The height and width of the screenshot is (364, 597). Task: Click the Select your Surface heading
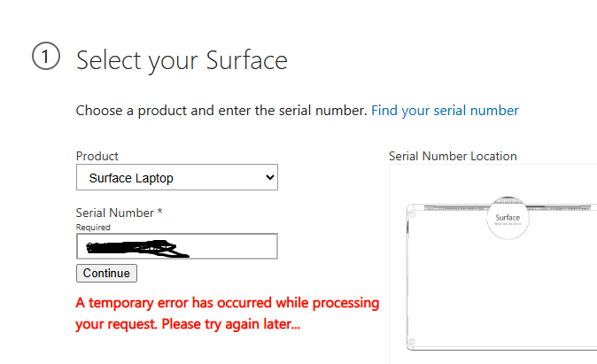click(x=182, y=60)
